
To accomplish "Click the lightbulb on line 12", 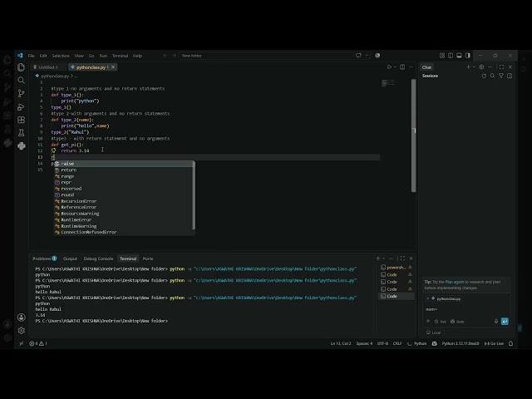I will tap(53, 150).
